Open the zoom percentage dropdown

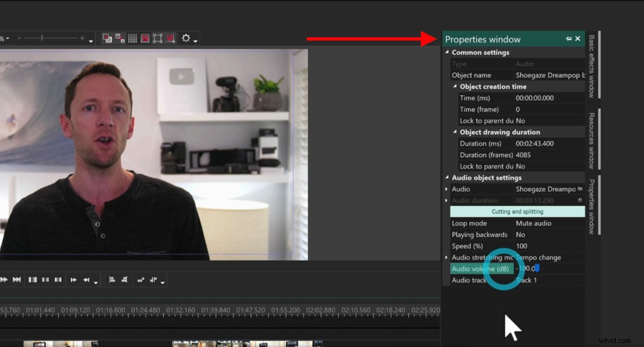7,38
